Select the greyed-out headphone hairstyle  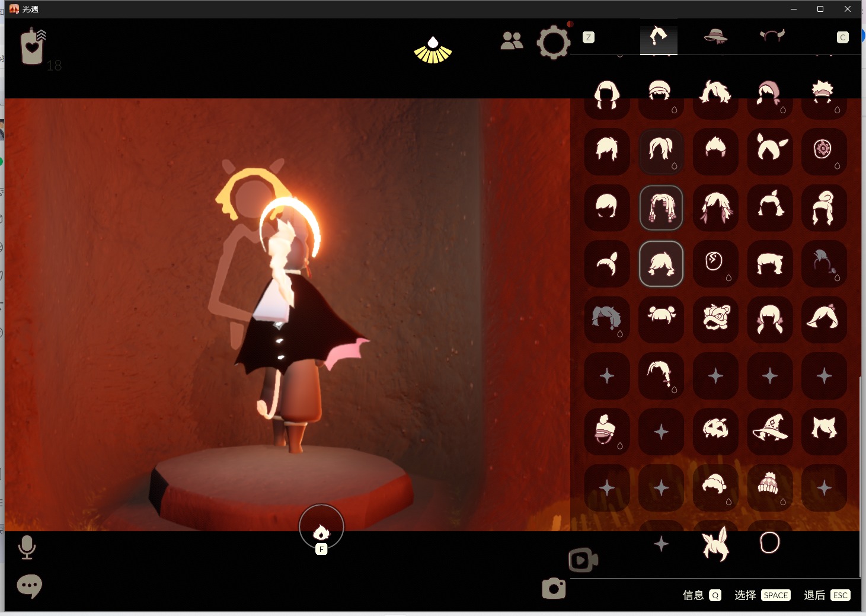click(x=824, y=264)
